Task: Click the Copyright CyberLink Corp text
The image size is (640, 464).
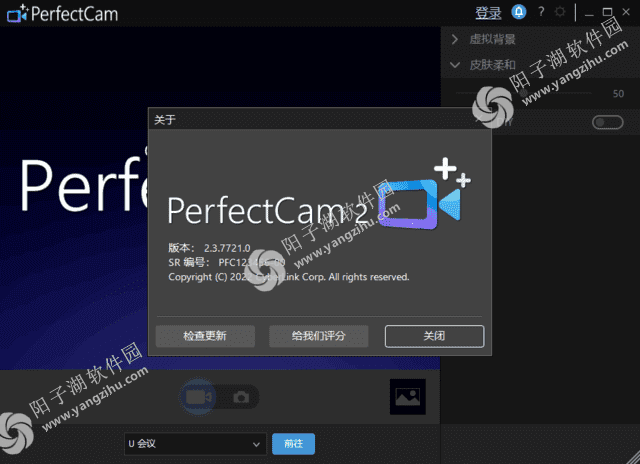Action: (x=289, y=277)
